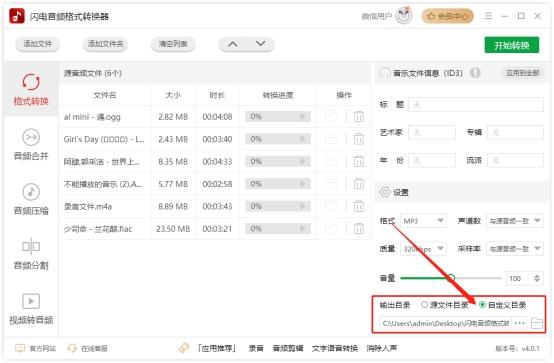Select the 自定义目录 radio option
Viewport: 554px width, 363px height.
click(x=502, y=305)
